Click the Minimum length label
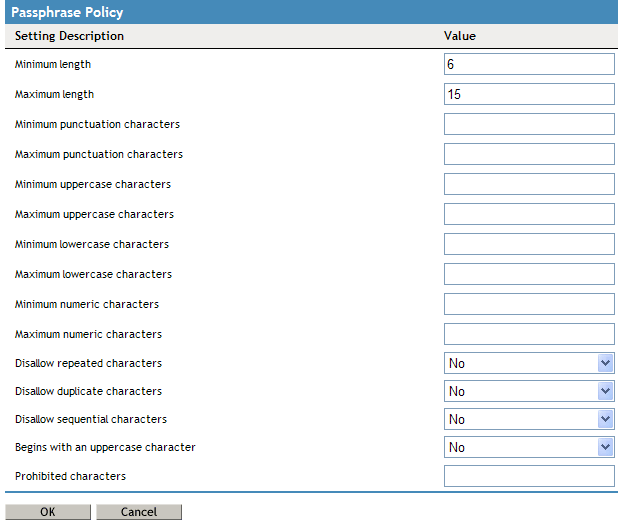 [x=53, y=65]
